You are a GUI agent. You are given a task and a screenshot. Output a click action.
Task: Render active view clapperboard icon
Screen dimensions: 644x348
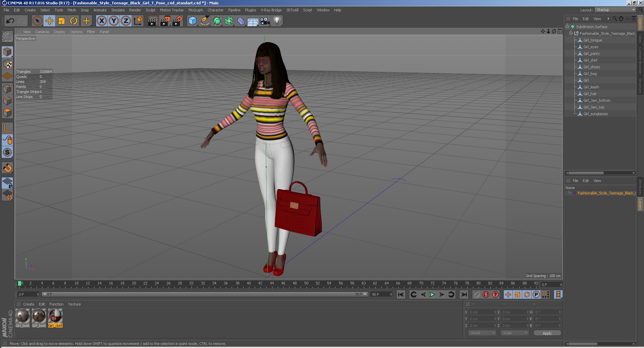click(x=153, y=21)
